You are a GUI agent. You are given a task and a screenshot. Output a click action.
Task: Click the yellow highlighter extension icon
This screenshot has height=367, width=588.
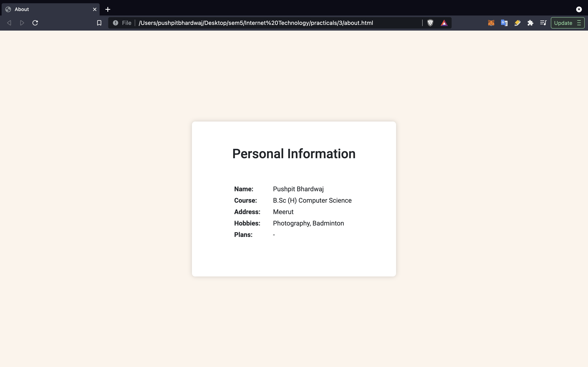pyautogui.click(x=517, y=23)
